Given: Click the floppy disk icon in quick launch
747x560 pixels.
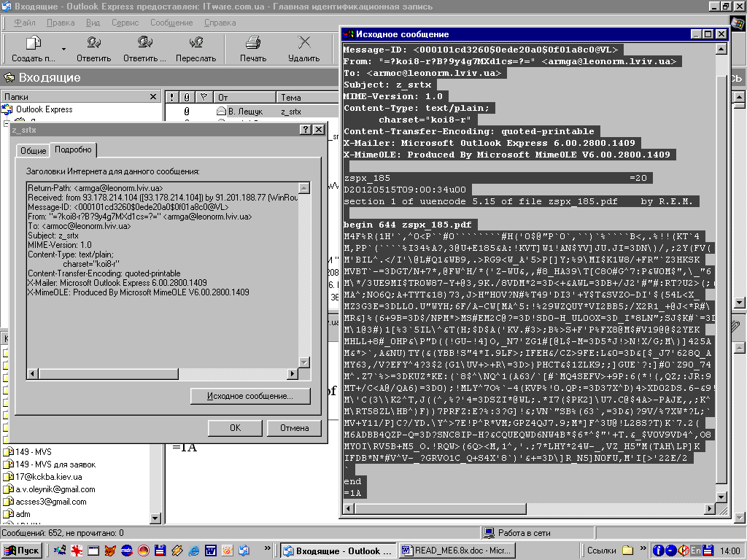Looking at the screenshot, I should tap(160, 551).
